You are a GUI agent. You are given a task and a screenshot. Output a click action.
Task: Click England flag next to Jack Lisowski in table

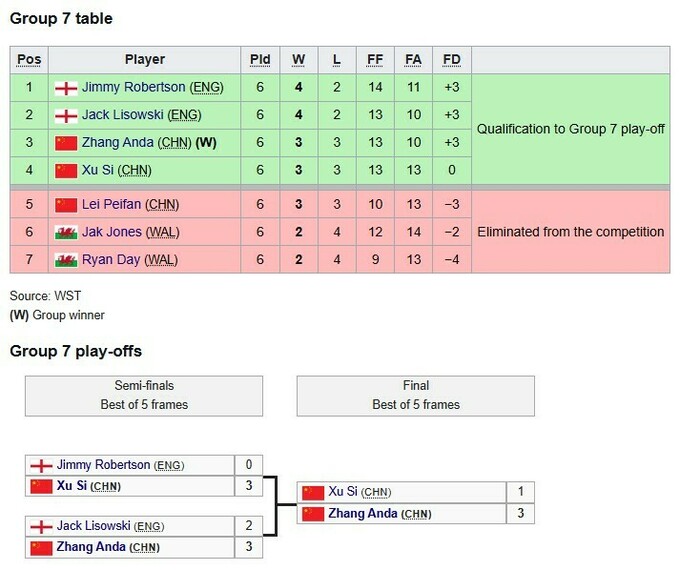click(66, 115)
